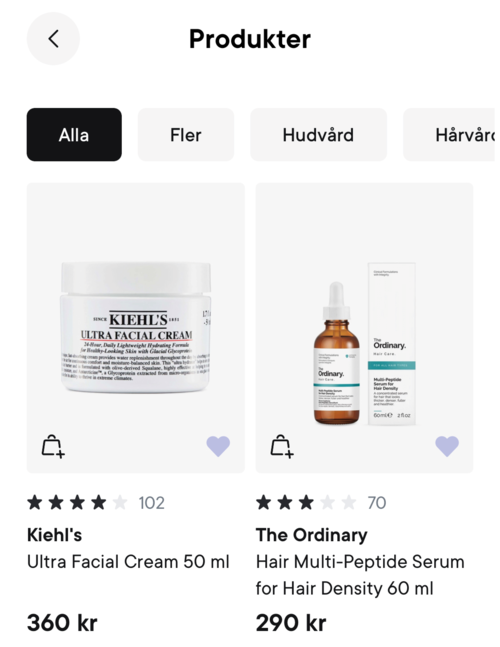Open The Ordinary brand name link
The width and height of the screenshot is (500, 647).
311,535
